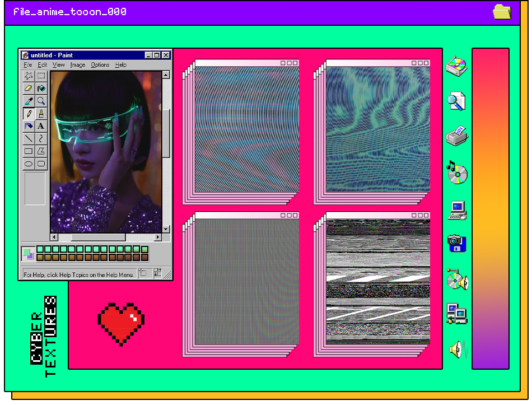Open the Image menu in Paint
The image size is (532, 405).
coord(78,65)
